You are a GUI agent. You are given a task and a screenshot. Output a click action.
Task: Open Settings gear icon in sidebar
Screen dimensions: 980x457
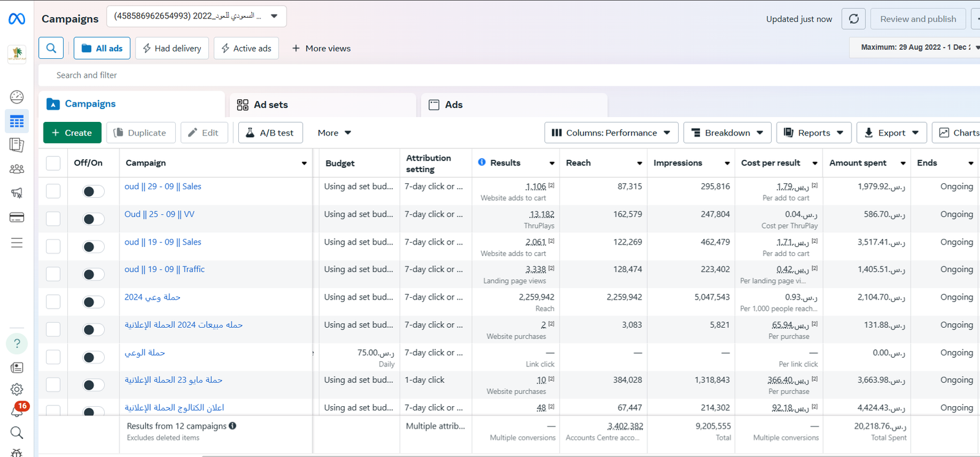pyautogui.click(x=17, y=390)
